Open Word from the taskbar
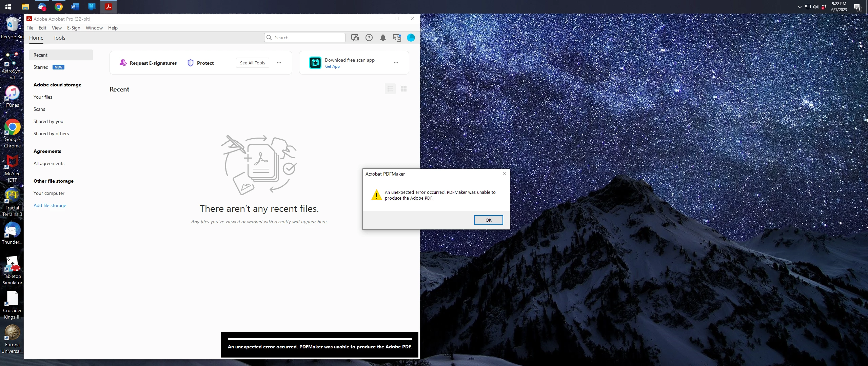 (75, 7)
